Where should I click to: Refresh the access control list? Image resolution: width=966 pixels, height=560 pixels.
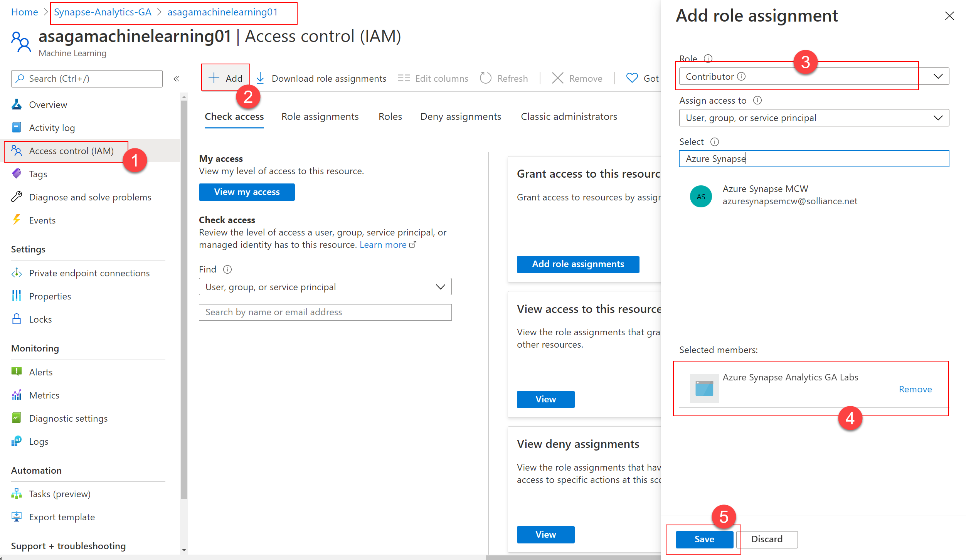[504, 78]
